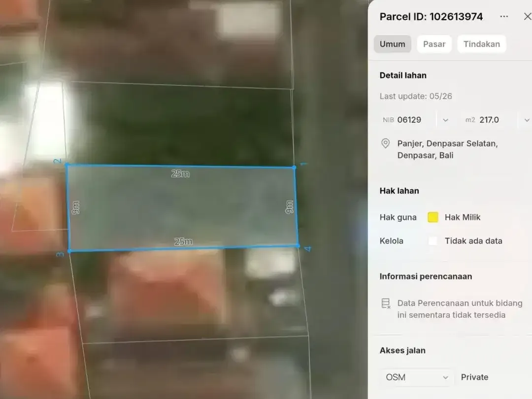The image size is (532, 399).
Task: Click the Kelola label
Action: pos(392,241)
